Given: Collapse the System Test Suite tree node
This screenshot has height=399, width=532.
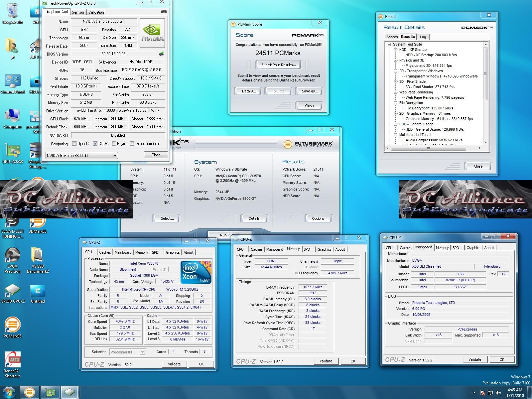Looking at the screenshot, I should (389, 44).
